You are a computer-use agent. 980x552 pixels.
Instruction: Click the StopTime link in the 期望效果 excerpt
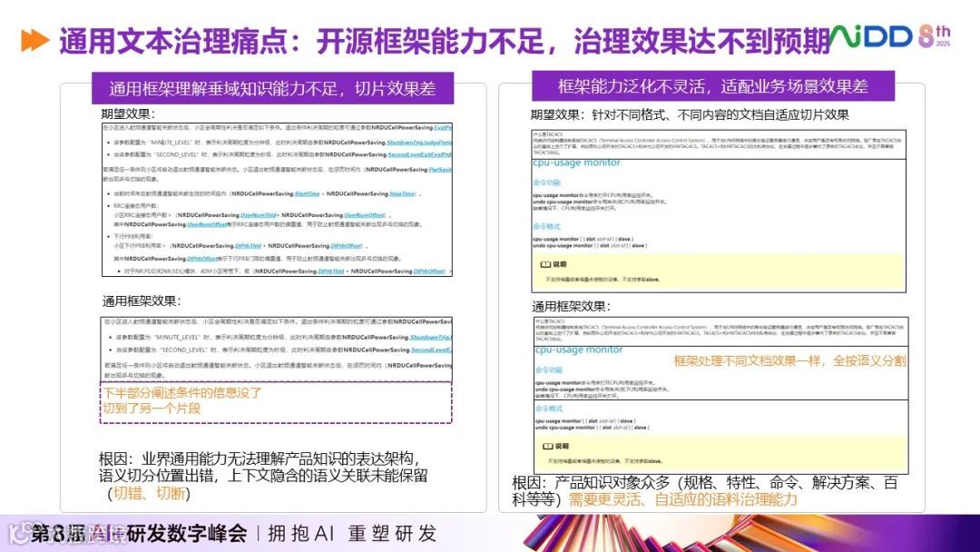pyautogui.click(x=402, y=194)
